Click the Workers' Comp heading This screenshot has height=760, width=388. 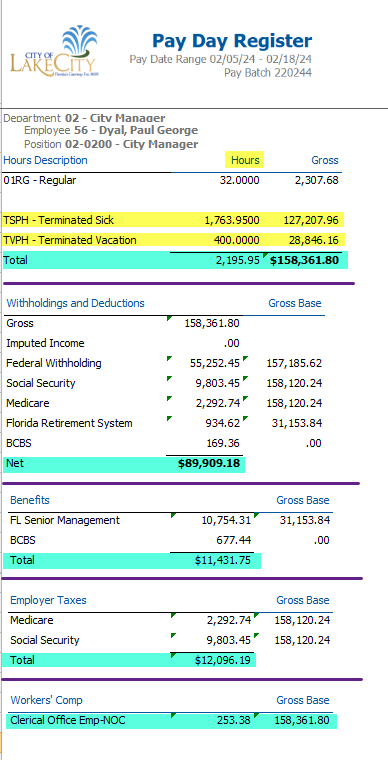point(47,700)
